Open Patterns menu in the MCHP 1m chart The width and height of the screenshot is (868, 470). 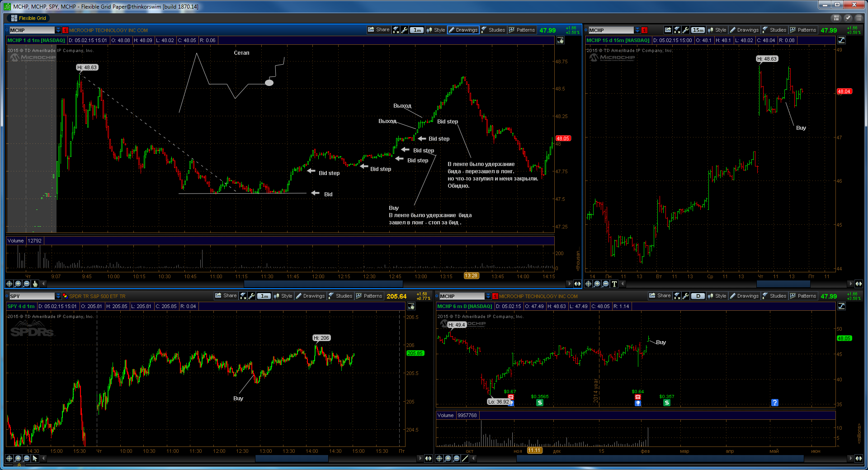click(x=522, y=30)
